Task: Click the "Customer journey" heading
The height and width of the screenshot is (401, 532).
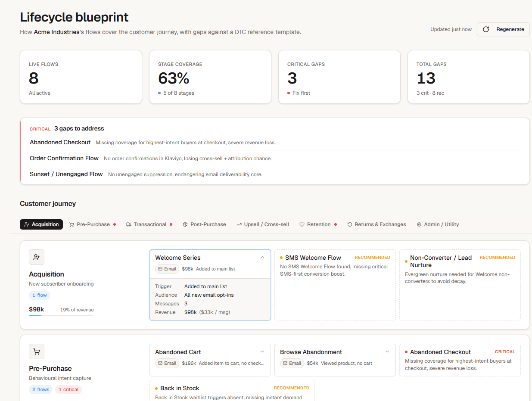Action: pyautogui.click(x=48, y=204)
